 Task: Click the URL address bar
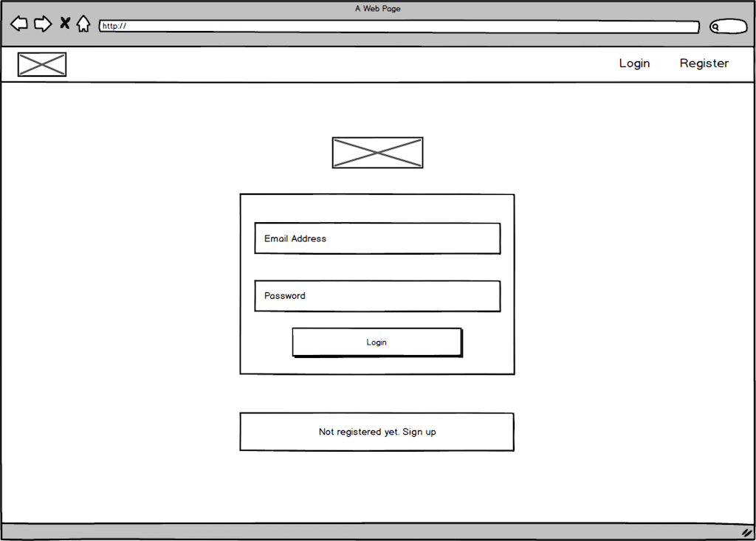click(399, 27)
